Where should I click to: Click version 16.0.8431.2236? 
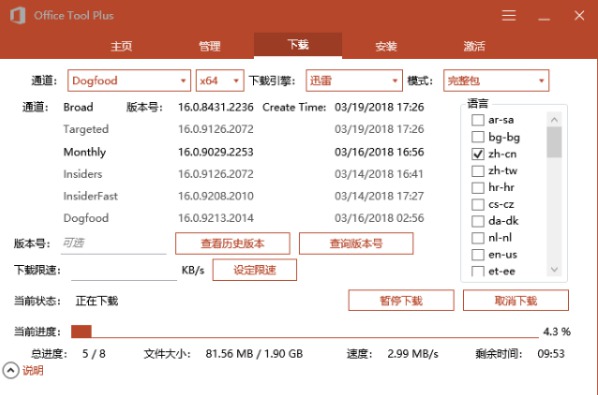[216, 107]
